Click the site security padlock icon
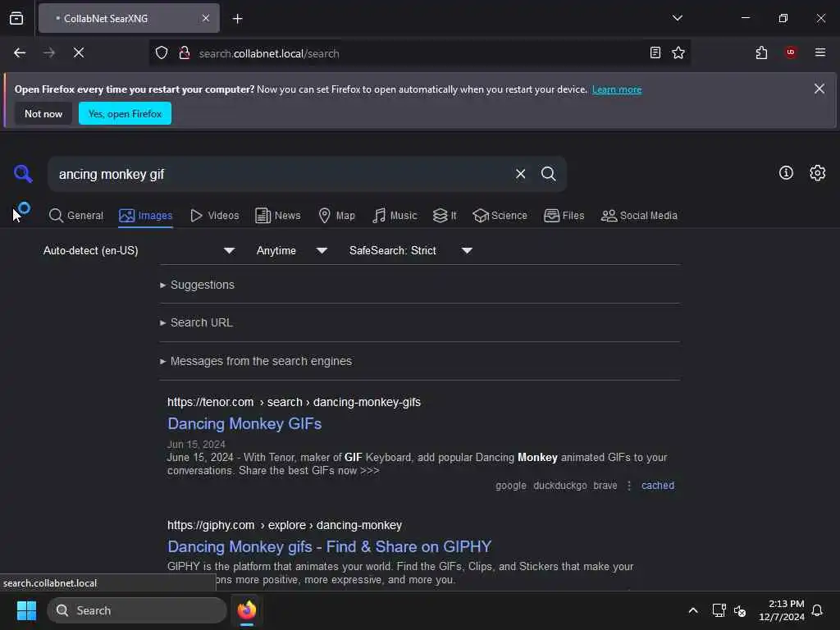Image resolution: width=840 pixels, height=630 pixels. click(185, 52)
